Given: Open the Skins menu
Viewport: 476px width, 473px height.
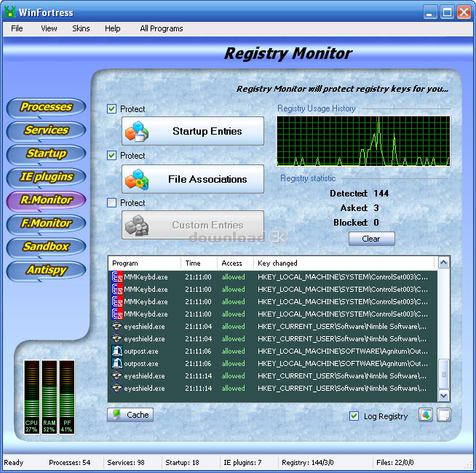Looking at the screenshot, I should click(x=81, y=28).
